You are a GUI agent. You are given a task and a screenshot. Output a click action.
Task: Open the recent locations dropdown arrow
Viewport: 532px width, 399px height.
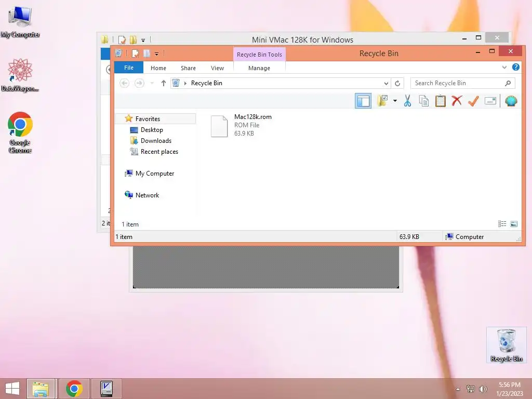(x=152, y=83)
